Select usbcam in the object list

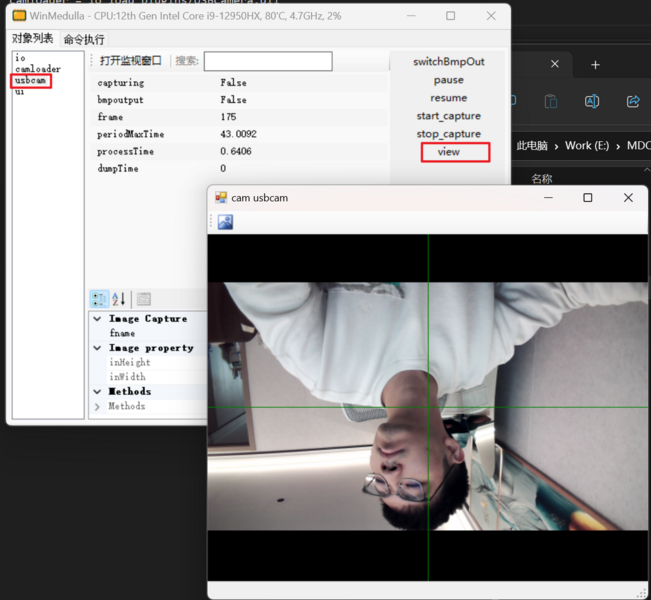tap(30, 80)
